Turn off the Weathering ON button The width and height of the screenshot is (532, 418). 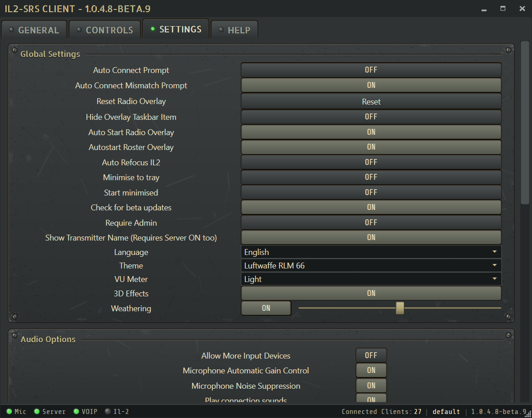266,309
